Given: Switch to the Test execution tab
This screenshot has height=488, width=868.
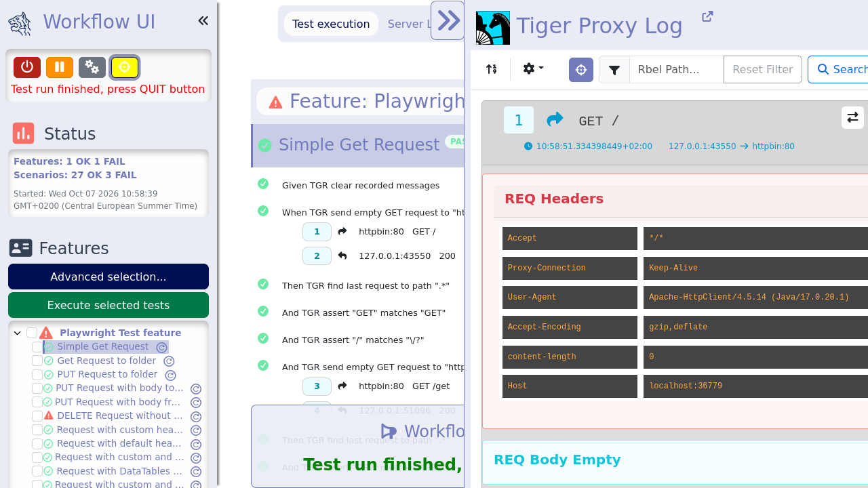Looking at the screenshot, I should pyautogui.click(x=331, y=24).
